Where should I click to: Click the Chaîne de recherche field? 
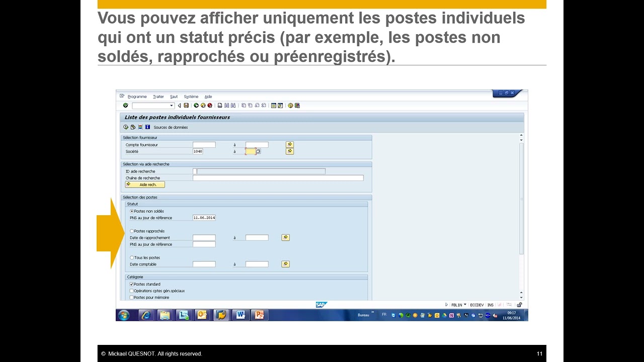click(x=278, y=178)
